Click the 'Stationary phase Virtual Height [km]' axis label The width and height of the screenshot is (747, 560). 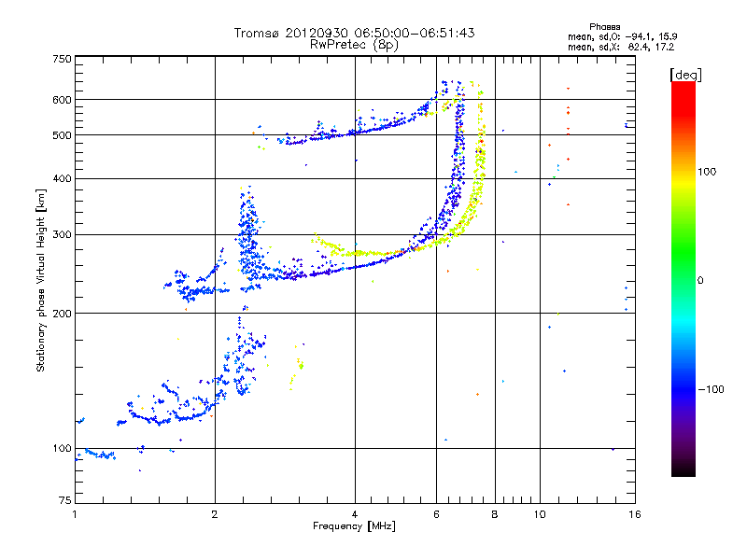40,280
